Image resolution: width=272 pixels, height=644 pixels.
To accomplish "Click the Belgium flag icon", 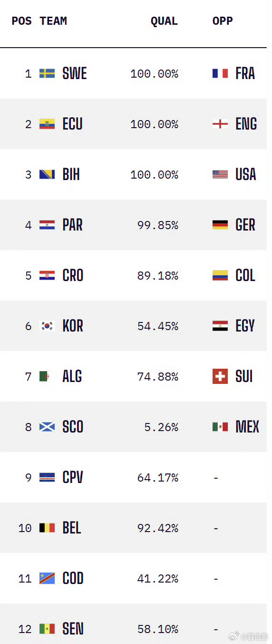I will click(47, 528).
